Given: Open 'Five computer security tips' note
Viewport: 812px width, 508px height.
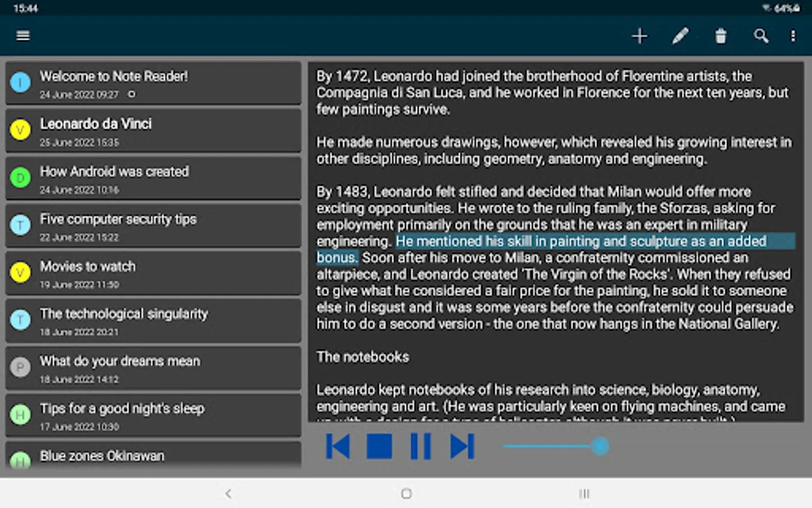Looking at the screenshot, I should pyautogui.click(x=153, y=225).
